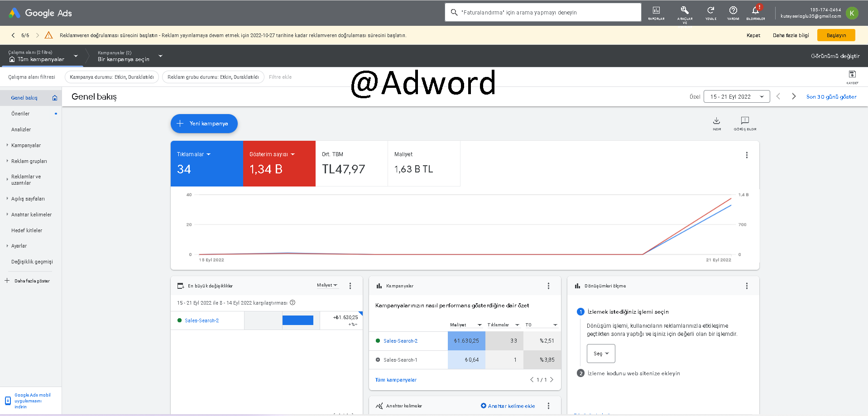
Task: Click the Google Ads logo
Action: pyautogui.click(x=40, y=13)
